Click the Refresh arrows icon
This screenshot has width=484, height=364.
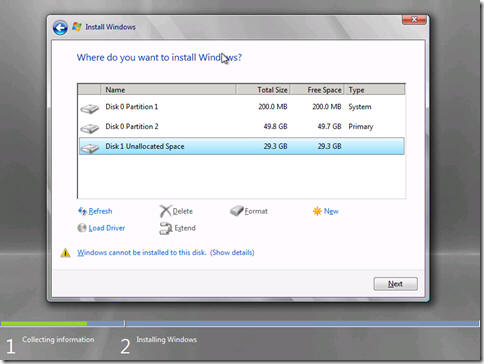[82, 211]
